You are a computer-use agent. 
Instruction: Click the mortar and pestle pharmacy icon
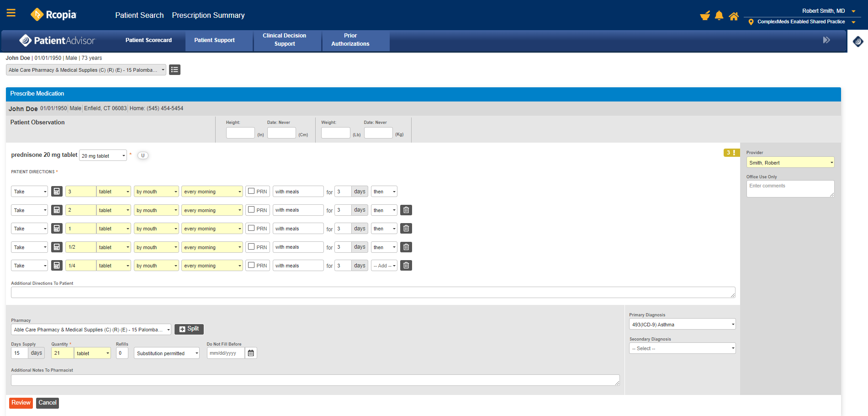pos(705,16)
